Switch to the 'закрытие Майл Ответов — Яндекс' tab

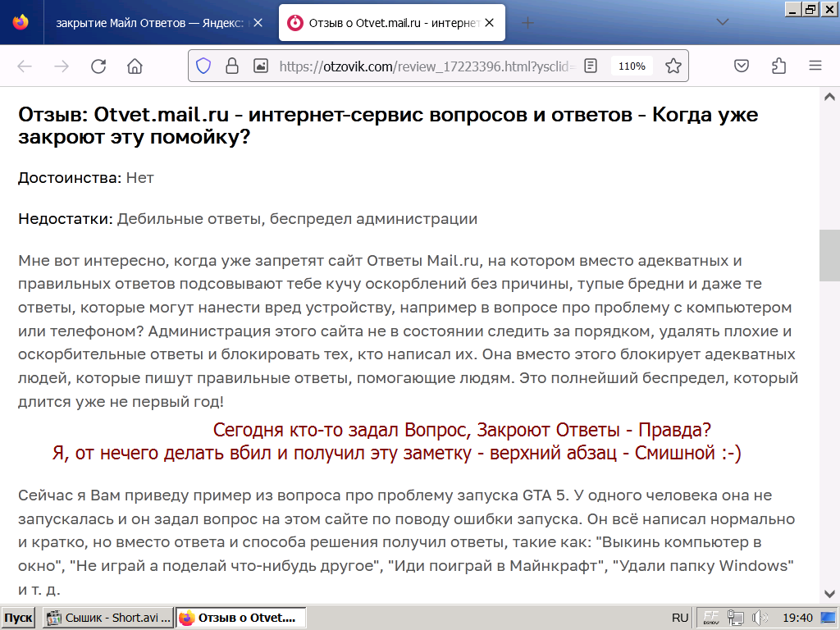149,23
